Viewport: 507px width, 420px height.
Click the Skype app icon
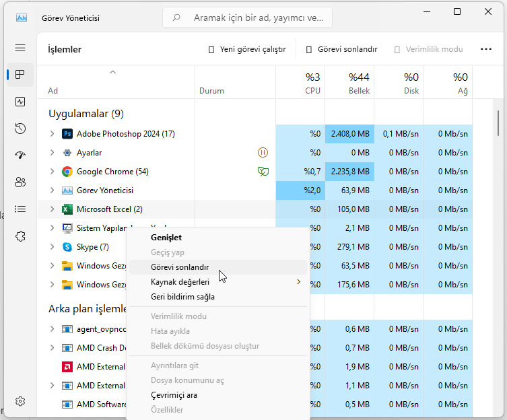(x=67, y=247)
